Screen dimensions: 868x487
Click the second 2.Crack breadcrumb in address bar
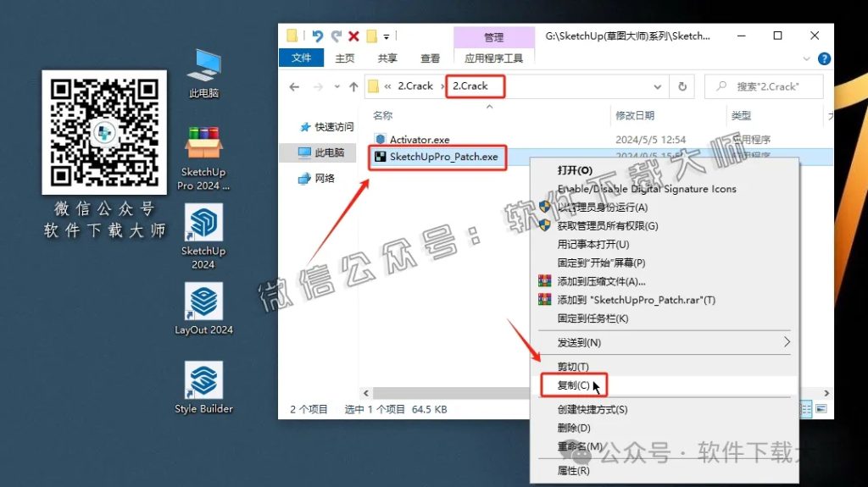point(470,86)
